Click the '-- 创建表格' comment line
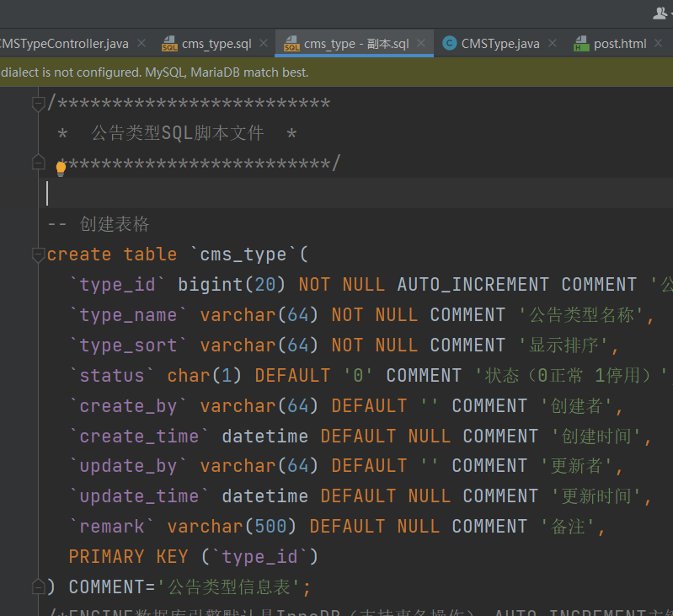This screenshot has width=673, height=616. click(x=99, y=224)
